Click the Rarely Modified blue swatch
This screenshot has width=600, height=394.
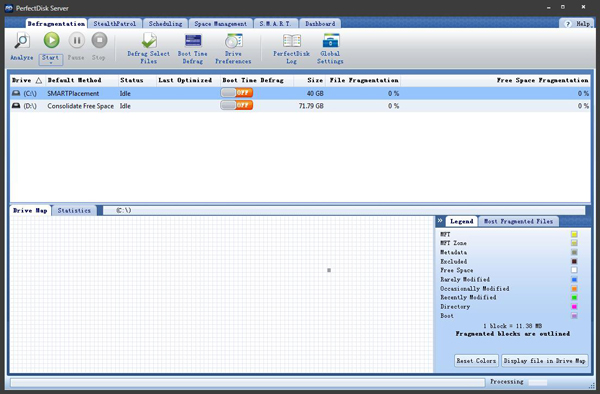coord(574,279)
